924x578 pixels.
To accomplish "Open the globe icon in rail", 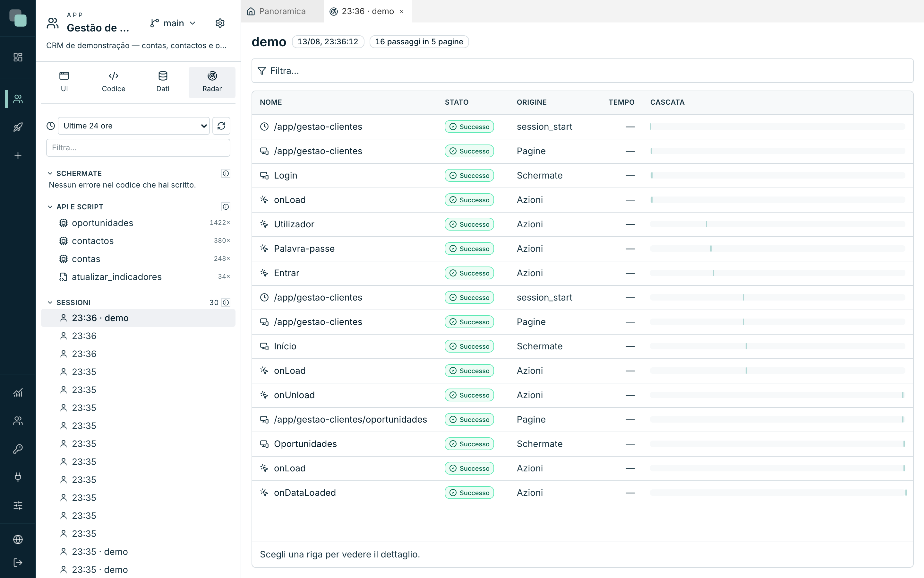I will pyautogui.click(x=18, y=539).
